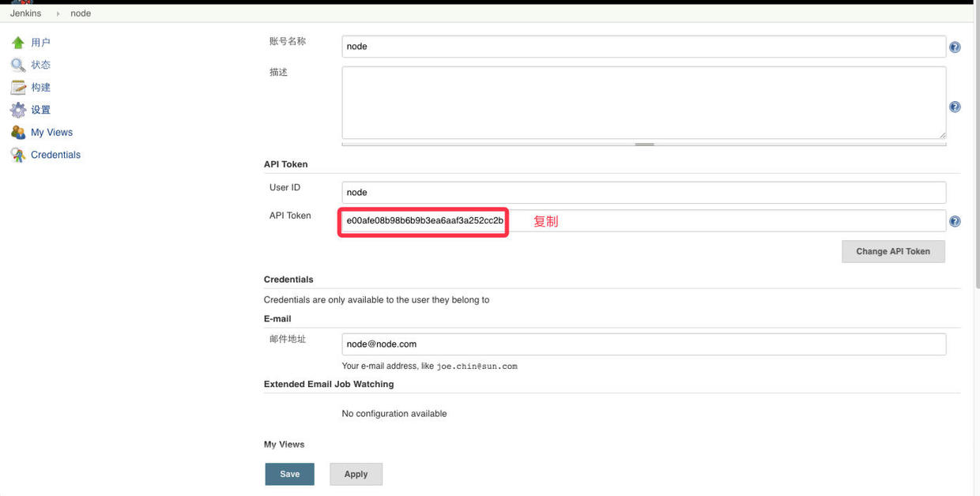Click the Apply button

coord(356,474)
